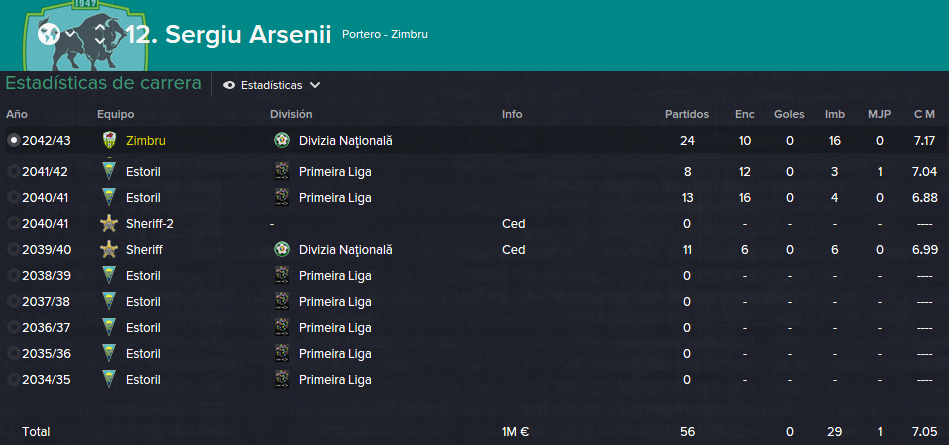This screenshot has height=445, width=949.
Task: Sort by the Año column header
Action: tap(17, 114)
